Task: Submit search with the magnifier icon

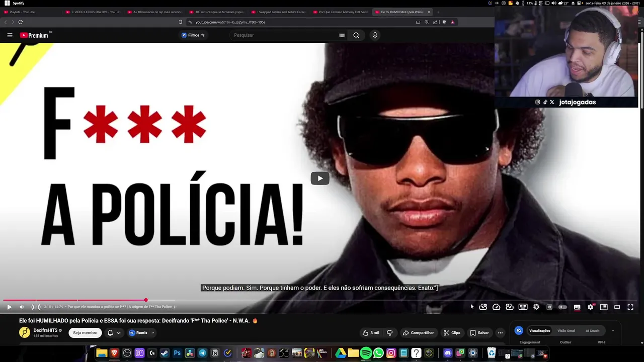Action: coord(356,35)
